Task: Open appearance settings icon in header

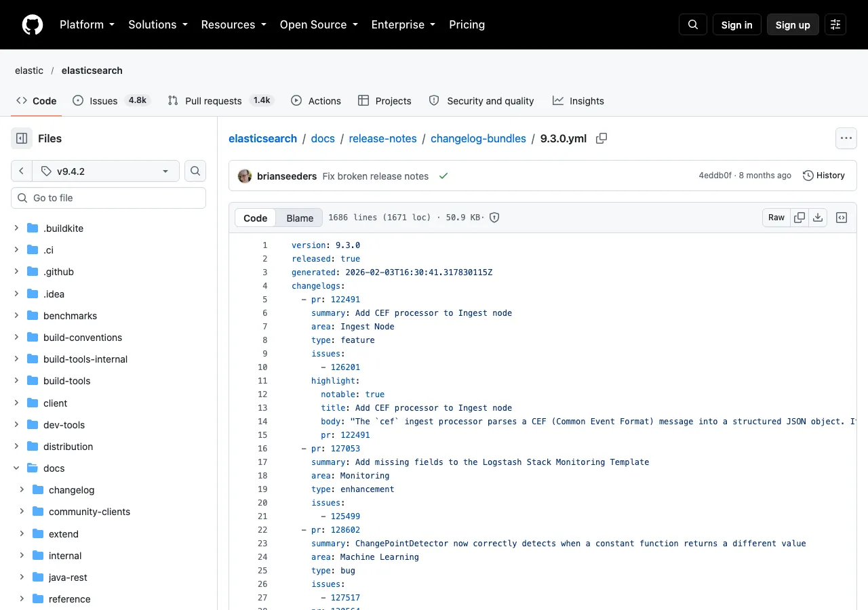Action: 835,24
